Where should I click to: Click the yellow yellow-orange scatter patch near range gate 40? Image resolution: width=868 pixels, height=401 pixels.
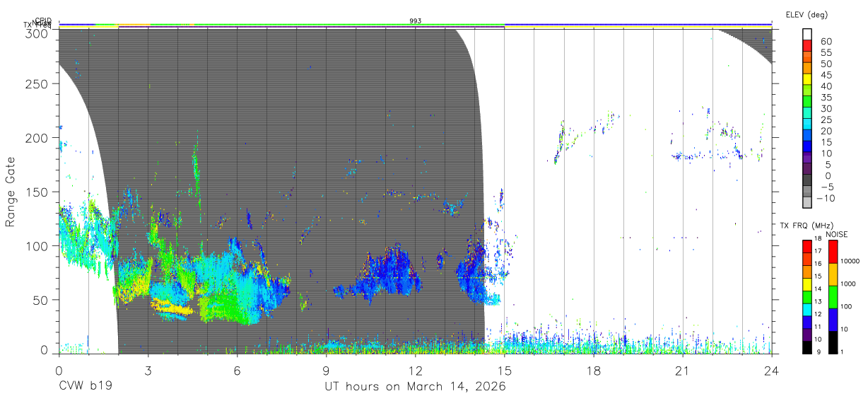172,307
